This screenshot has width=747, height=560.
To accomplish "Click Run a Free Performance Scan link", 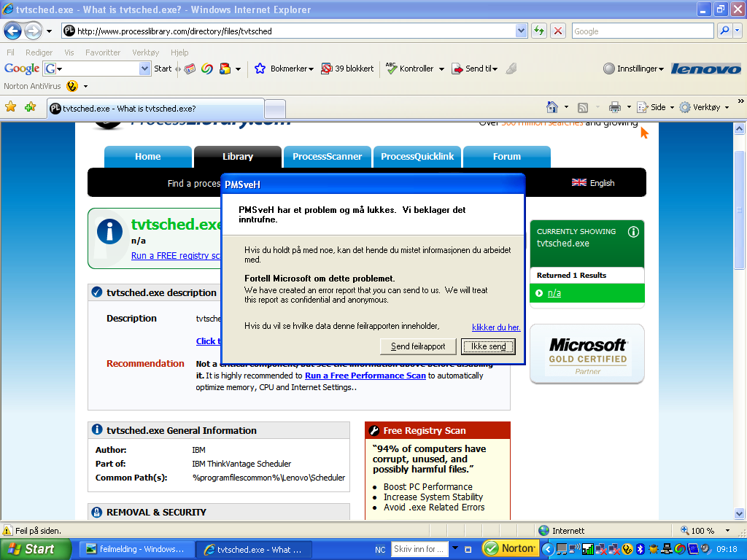I will coord(365,376).
